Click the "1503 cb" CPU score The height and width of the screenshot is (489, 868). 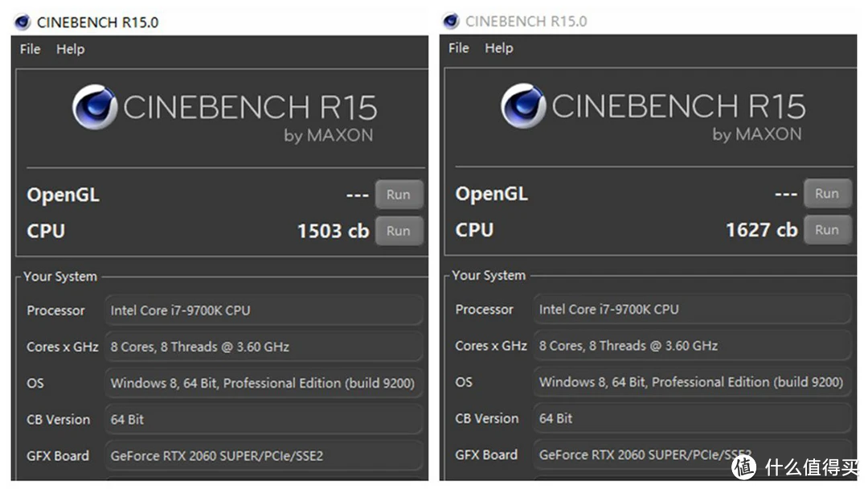pyautogui.click(x=334, y=231)
